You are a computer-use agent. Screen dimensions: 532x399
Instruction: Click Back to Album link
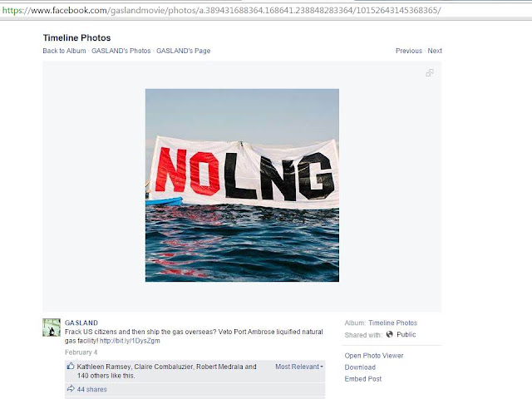pos(65,51)
